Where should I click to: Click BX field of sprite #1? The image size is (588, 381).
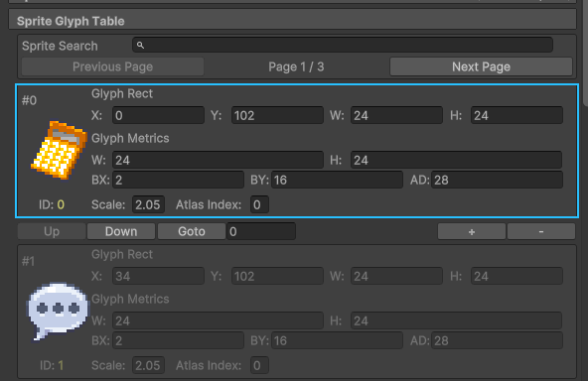pos(178,340)
